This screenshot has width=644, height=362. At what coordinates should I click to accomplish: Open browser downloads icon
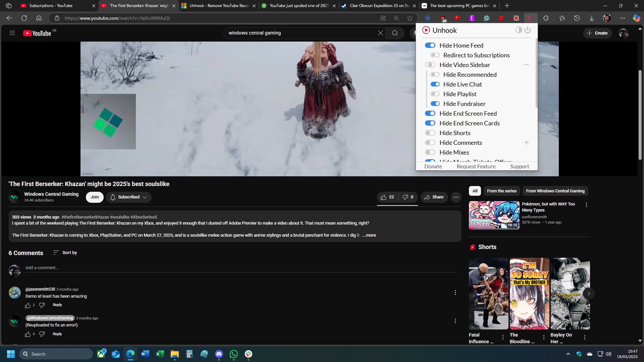click(592, 18)
